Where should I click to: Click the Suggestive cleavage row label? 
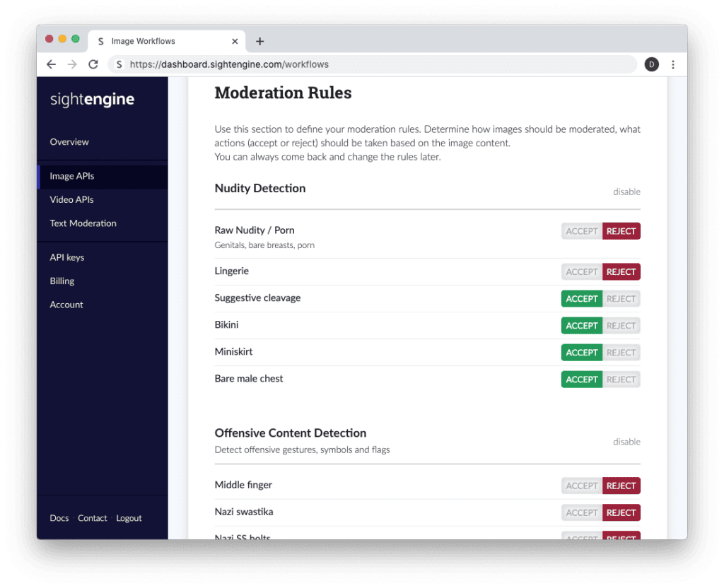tap(257, 298)
